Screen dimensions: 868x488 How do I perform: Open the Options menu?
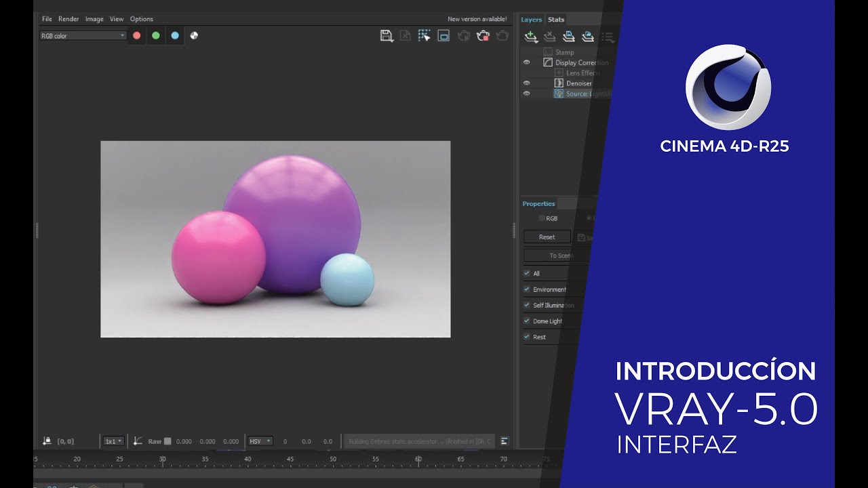pos(142,19)
